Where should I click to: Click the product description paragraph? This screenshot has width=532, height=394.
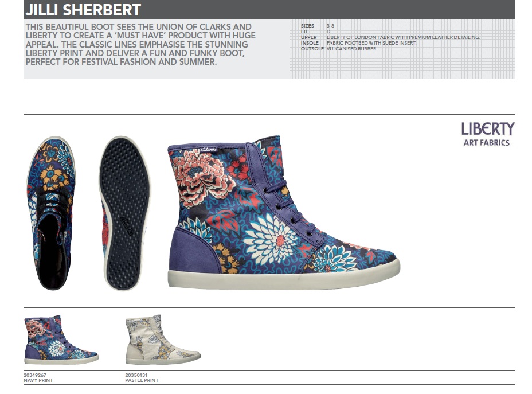pyautogui.click(x=140, y=45)
